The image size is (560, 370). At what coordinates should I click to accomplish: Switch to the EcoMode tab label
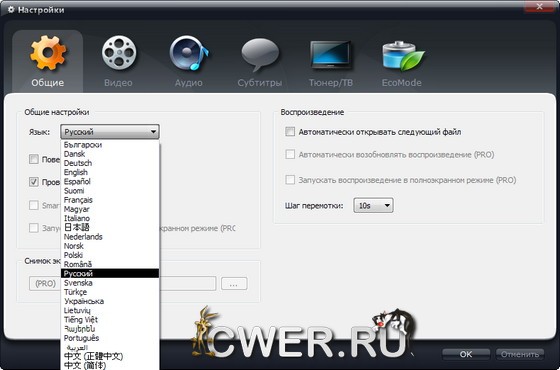coord(401,83)
